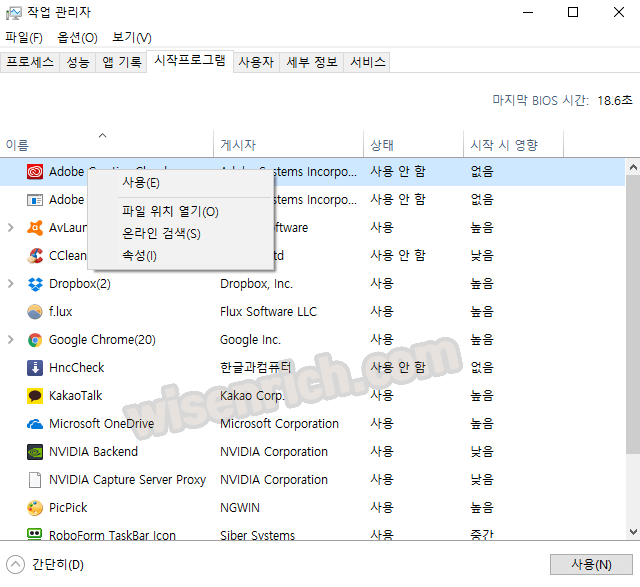Click NVIDIA Corporation in NVIDIA Backend row
Screen dimensions: 640x587
click(x=273, y=452)
